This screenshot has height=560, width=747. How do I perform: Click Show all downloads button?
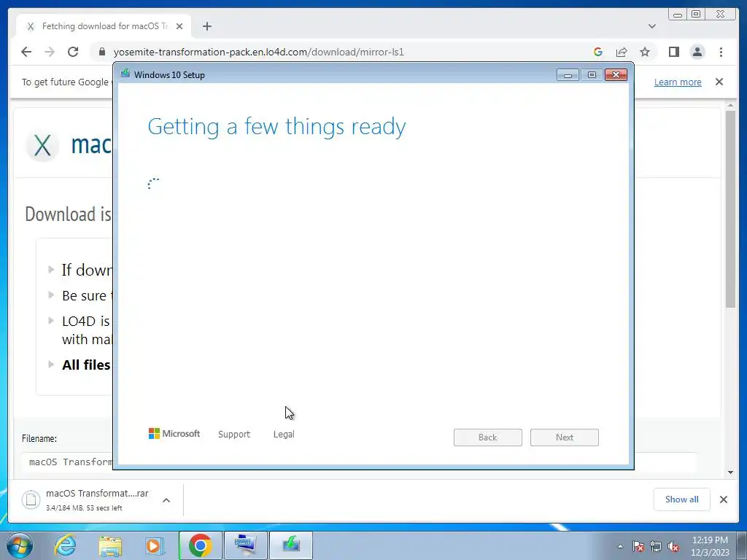682,499
